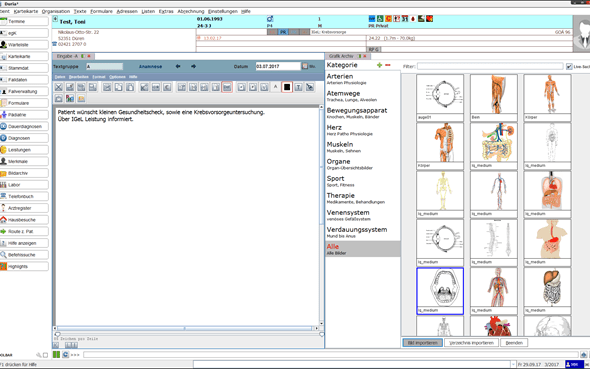Close the Grafik Archiv tab
590x369 pixels.
(365, 56)
